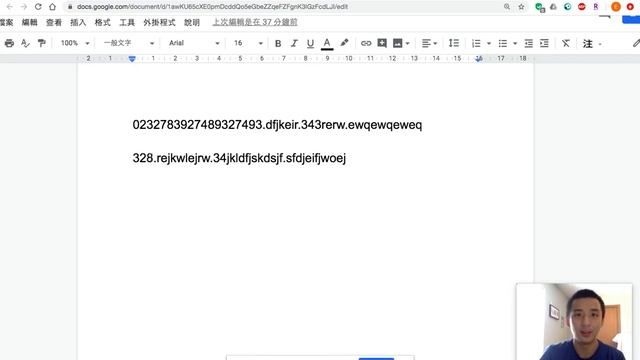Expand the numbered list style arrow
Viewport: 640px width, 360px height.
[489, 43]
